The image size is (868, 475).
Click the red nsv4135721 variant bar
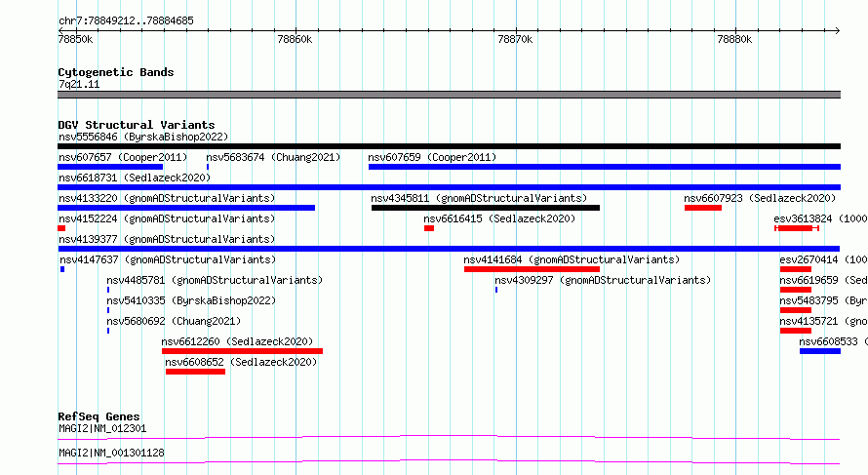coord(796,331)
